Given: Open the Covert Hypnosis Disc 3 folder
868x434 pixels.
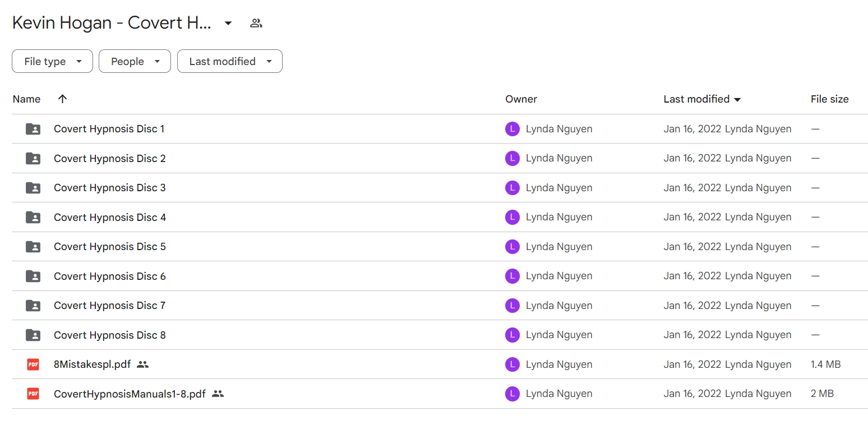Looking at the screenshot, I should click(x=110, y=188).
